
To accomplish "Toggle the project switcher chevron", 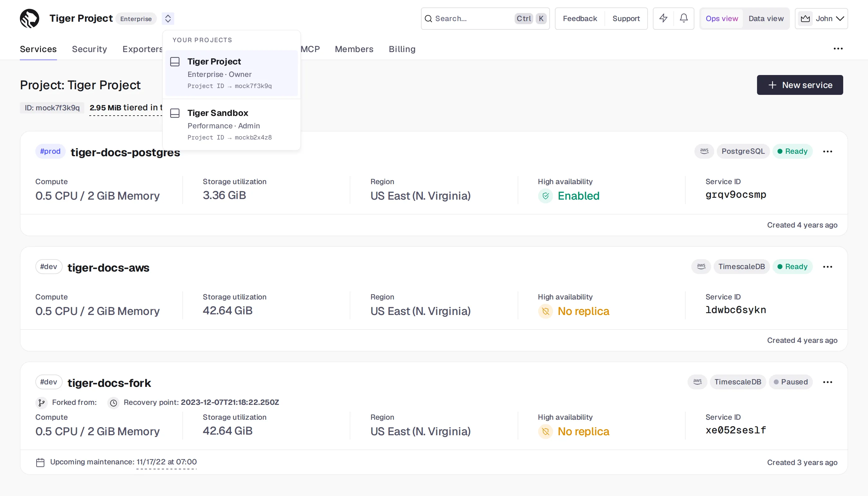I will coord(168,18).
